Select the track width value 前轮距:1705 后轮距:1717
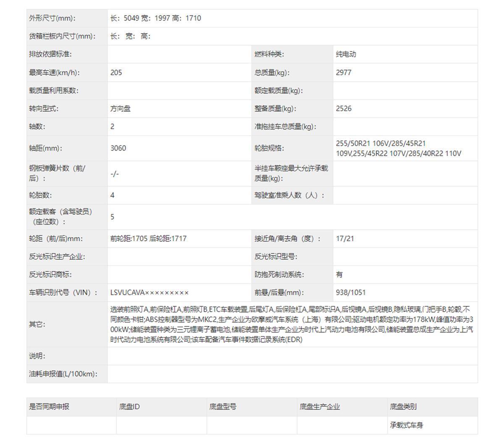The width and height of the screenshot is (504, 437). pos(148,239)
